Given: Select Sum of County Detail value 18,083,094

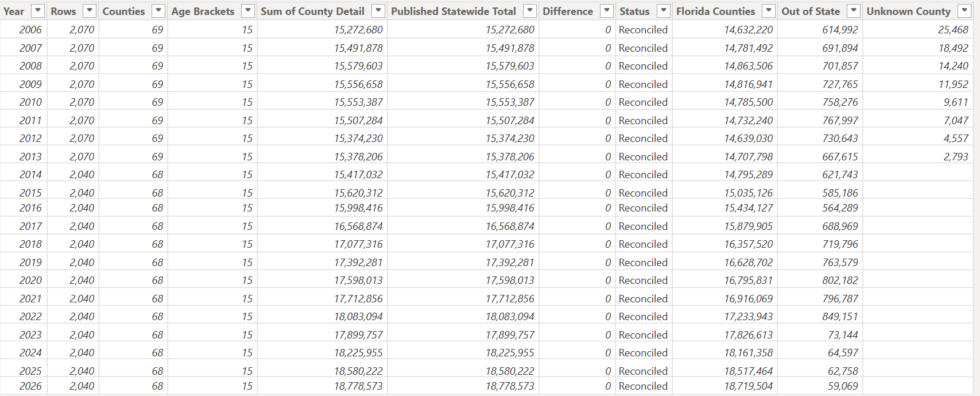Looking at the screenshot, I should [x=358, y=316].
